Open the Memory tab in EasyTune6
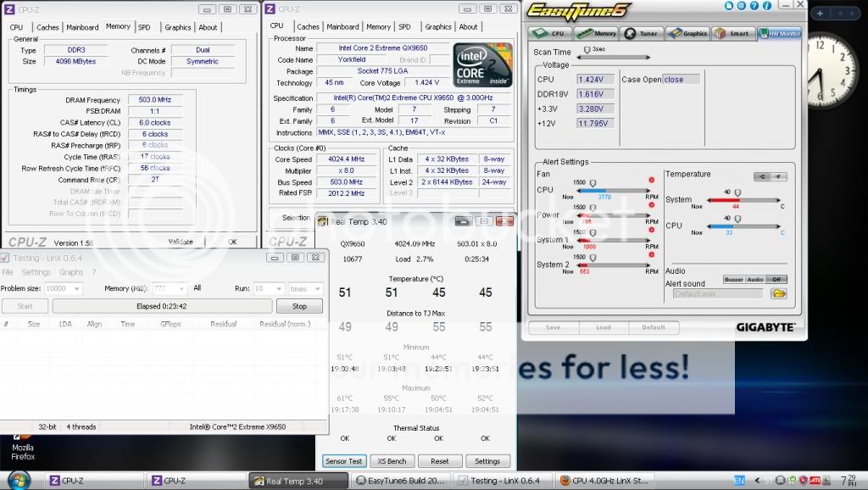The width and height of the screenshot is (868, 490). pos(597,34)
